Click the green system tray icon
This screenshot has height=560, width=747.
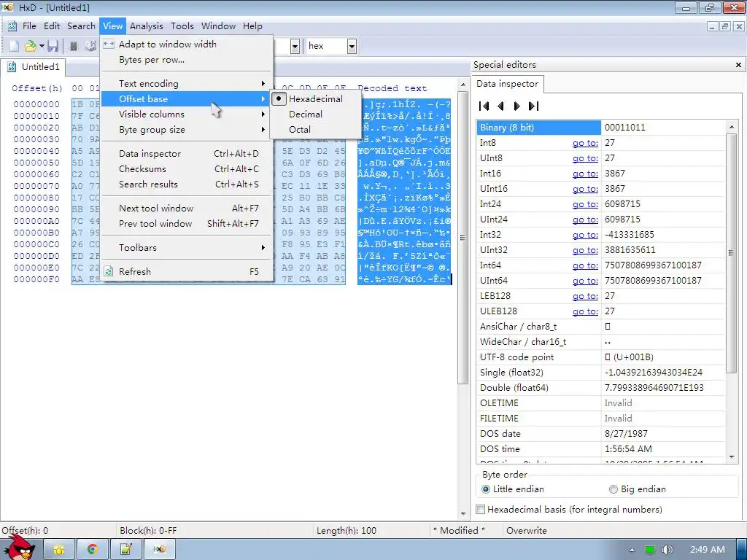tap(650, 550)
